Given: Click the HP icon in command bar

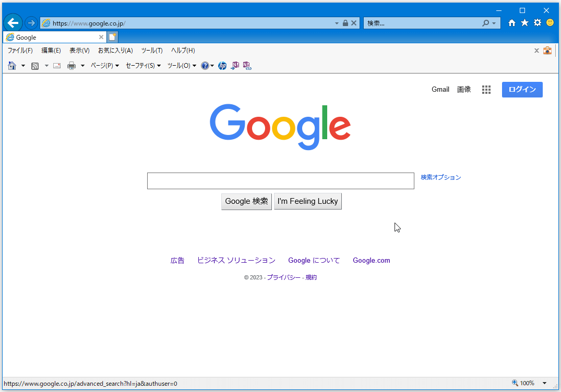Looking at the screenshot, I should tap(222, 66).
